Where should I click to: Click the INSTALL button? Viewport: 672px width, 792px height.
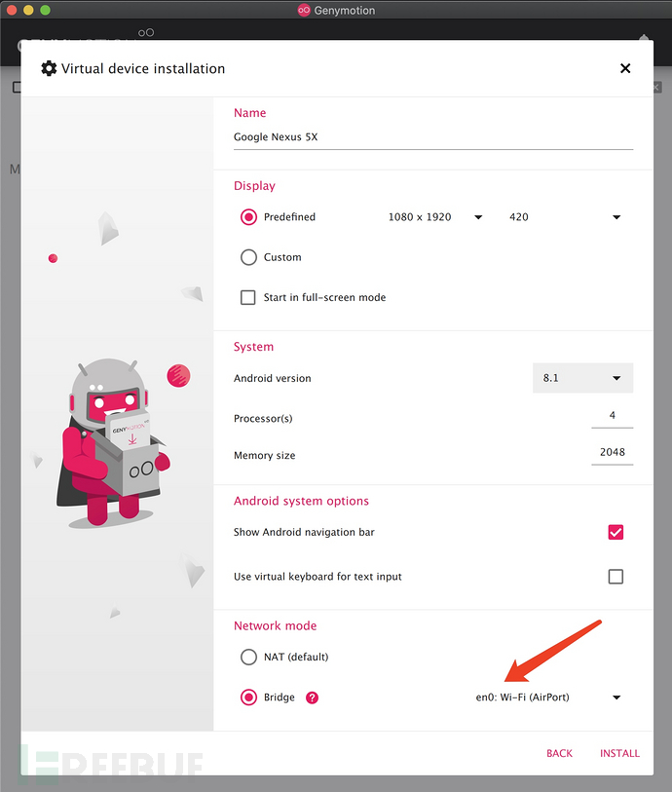point(619,753)
